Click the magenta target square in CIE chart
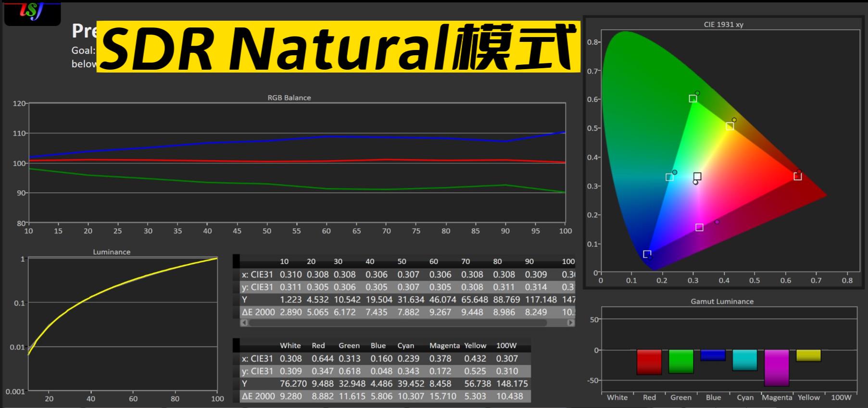Image resolution: width=868 pixels, height=408 pixels. tap(699, 227)
